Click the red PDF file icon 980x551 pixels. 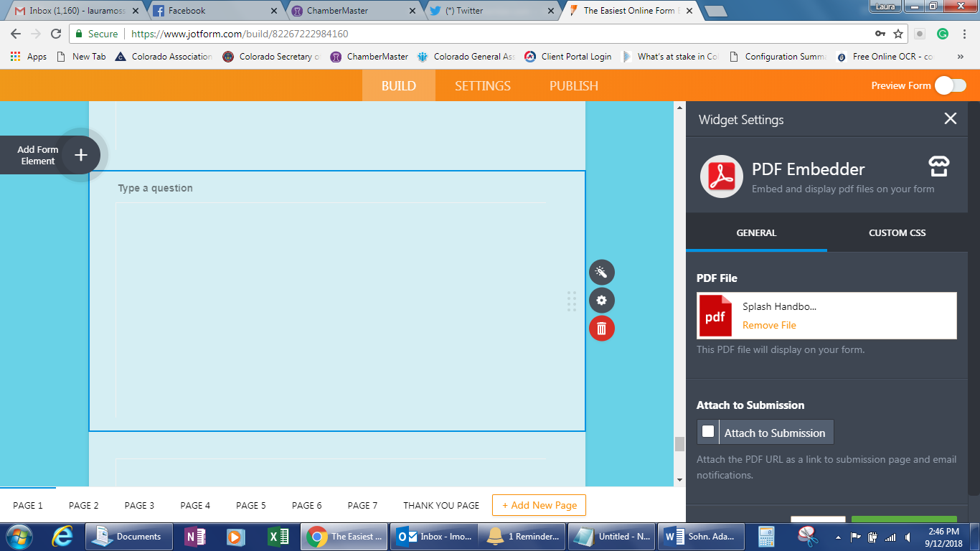coord(715,316)
